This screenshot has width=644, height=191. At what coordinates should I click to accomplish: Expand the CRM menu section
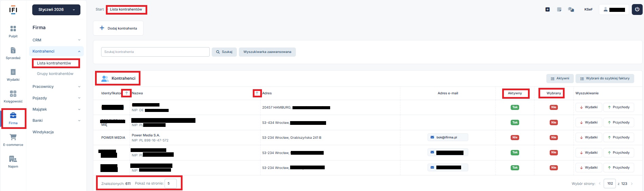pyautogui.click(x=56, y=40)
